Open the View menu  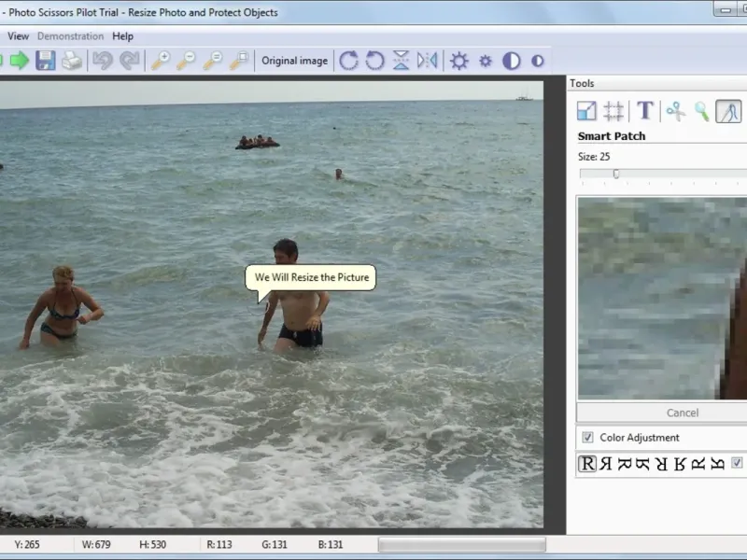pos(18,36)
